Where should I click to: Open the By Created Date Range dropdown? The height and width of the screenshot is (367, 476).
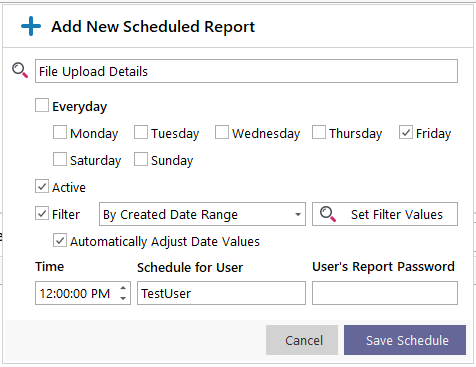coord(202,214)
